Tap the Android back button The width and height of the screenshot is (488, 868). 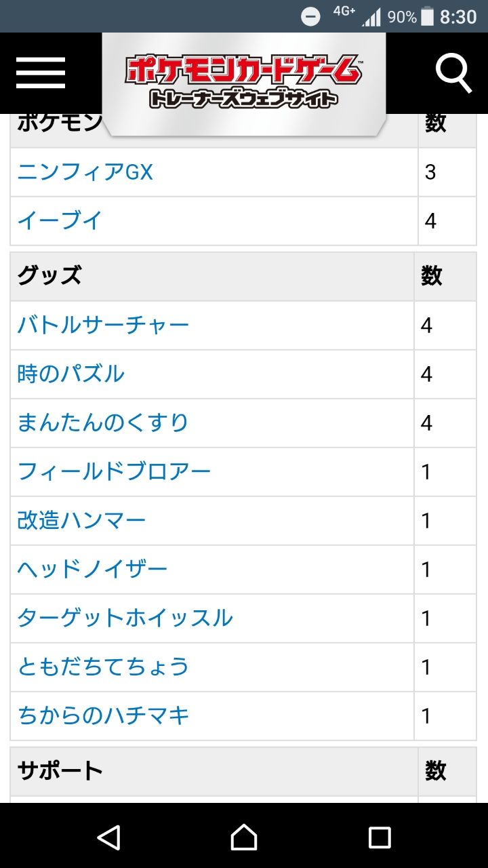[x=109, y=837]
